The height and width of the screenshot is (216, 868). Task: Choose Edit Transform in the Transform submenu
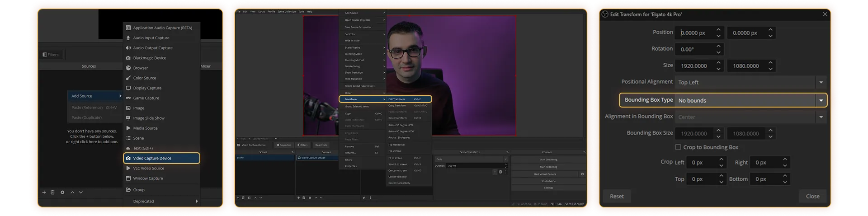coord(409,99)
